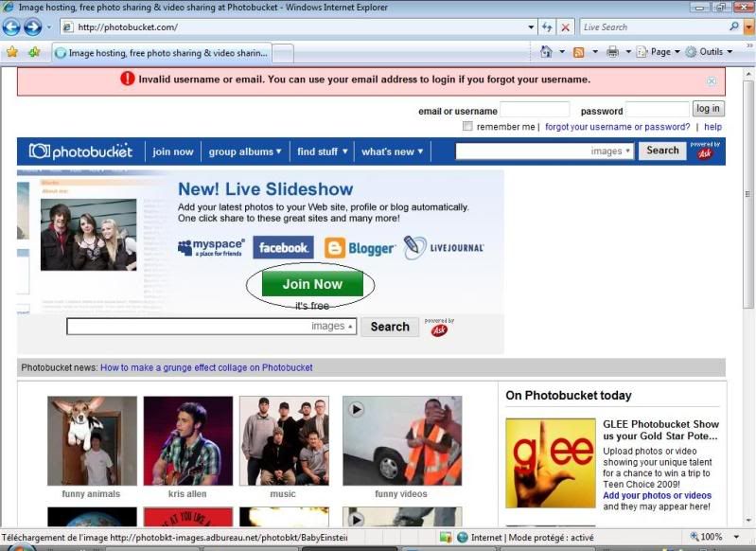Click the Live Search input box

653,27
